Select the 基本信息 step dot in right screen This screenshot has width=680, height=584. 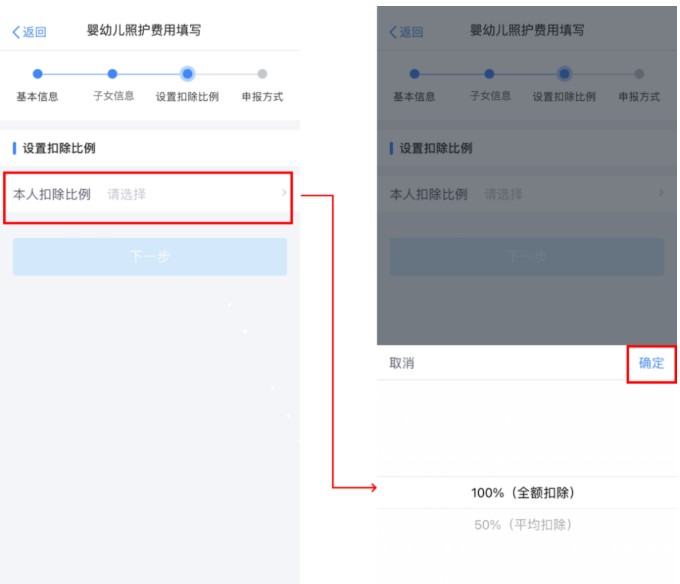click(415, 74)
